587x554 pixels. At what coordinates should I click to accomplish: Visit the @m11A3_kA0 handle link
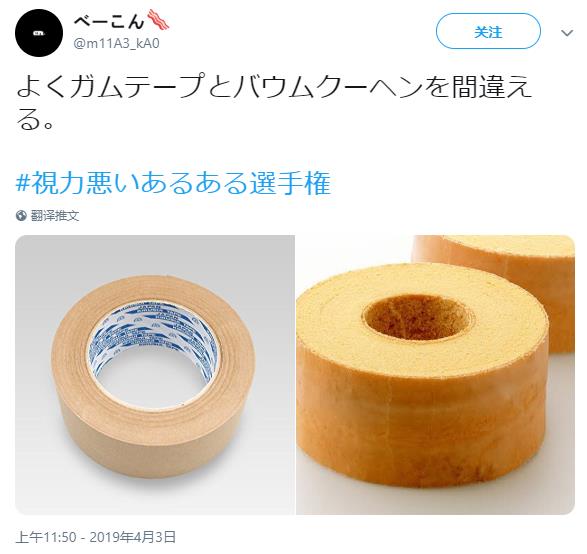117,43
